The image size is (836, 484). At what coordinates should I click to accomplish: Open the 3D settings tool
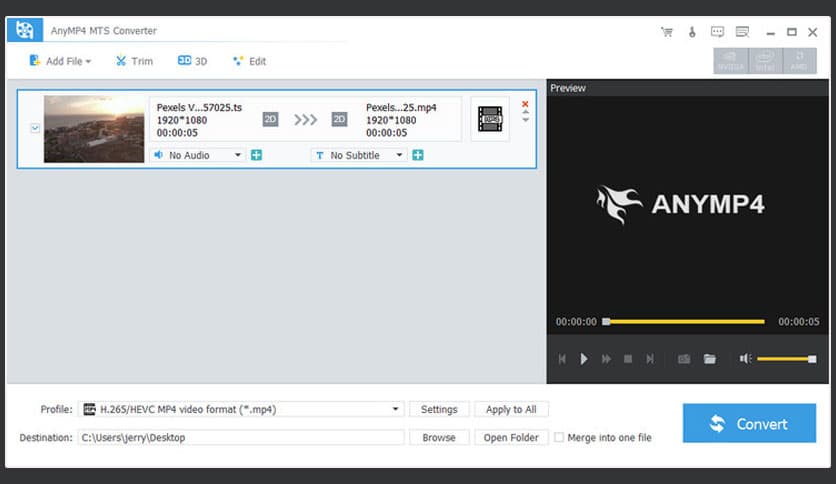point(192,61)
